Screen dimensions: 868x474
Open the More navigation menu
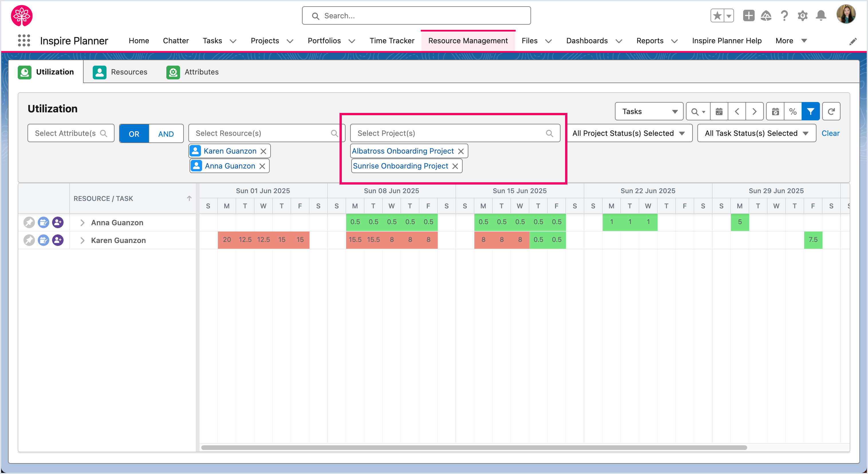pos(791,41)
